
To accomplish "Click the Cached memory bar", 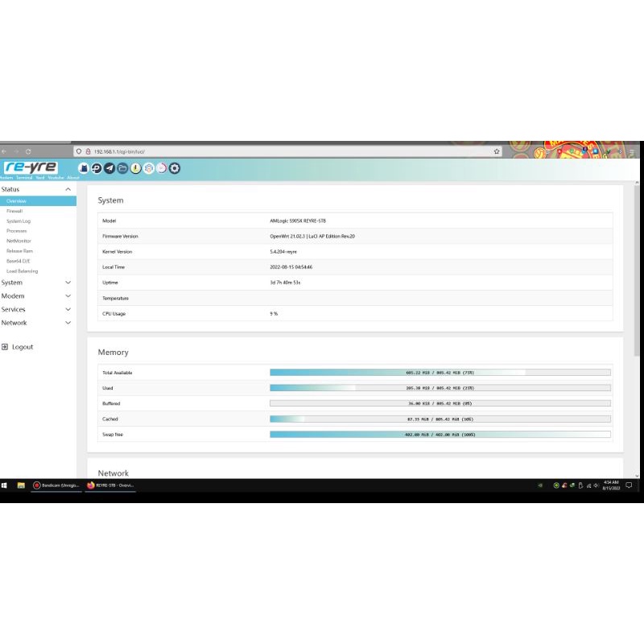I will [440, 419].
